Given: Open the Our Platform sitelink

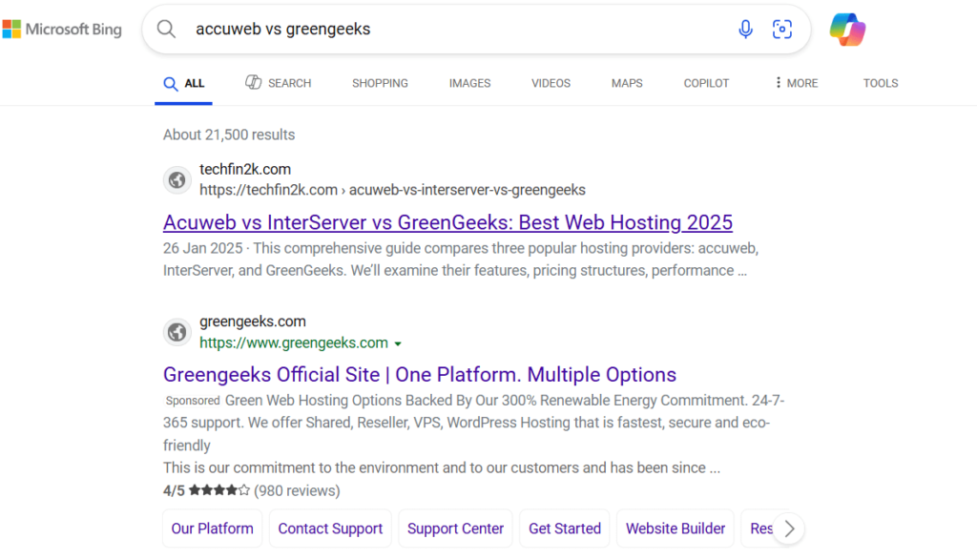Looking at the screenshot, I should pos(213,529).
